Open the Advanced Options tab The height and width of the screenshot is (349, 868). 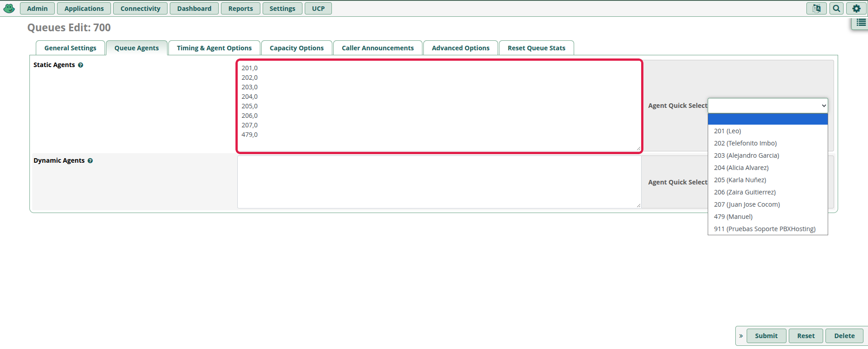460,48
